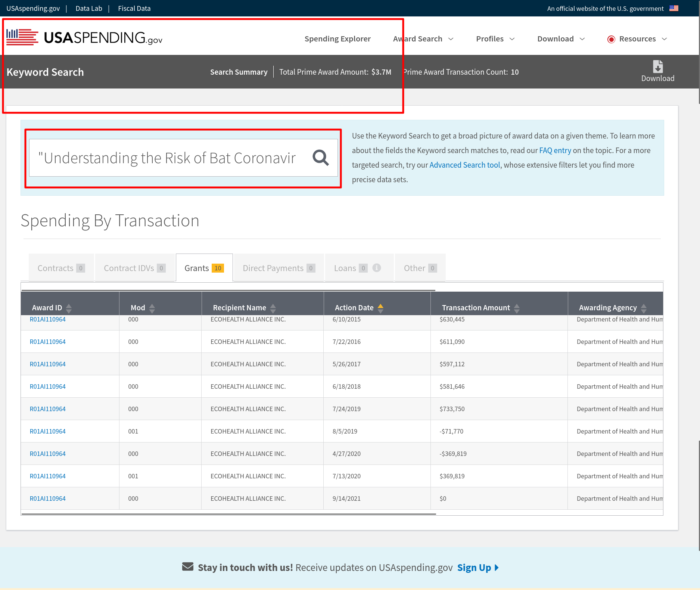Expand the Award Search menu
The image size is (700, 590).
423,39
